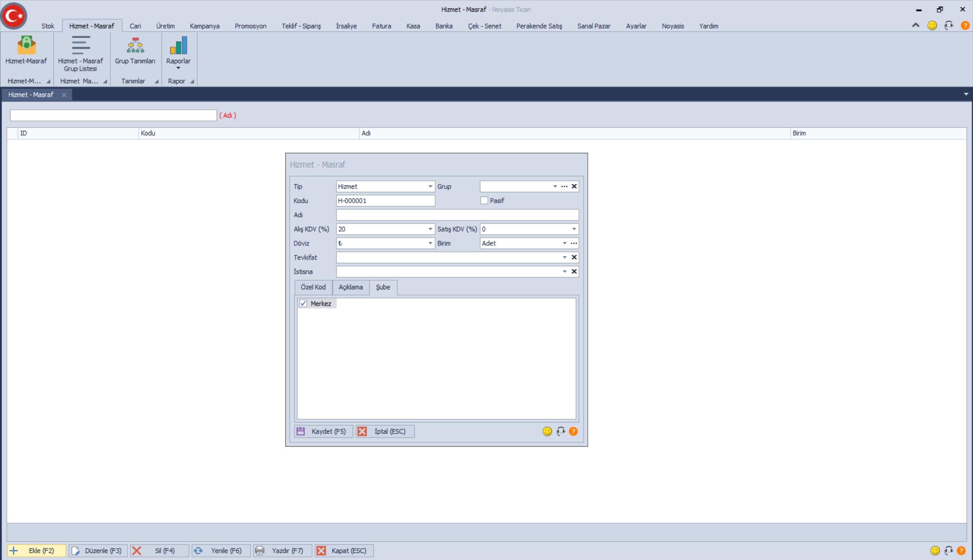Expand the Tanımlar ribbon group launcher
The width and height of the screenshot is (973, 560).
(x=156, y=81)
